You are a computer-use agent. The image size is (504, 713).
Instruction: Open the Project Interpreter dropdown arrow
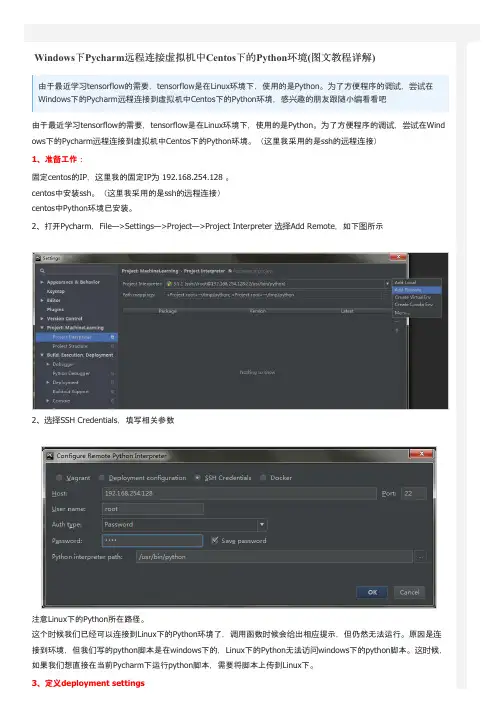pyautogui.click(x=388, y=283)
